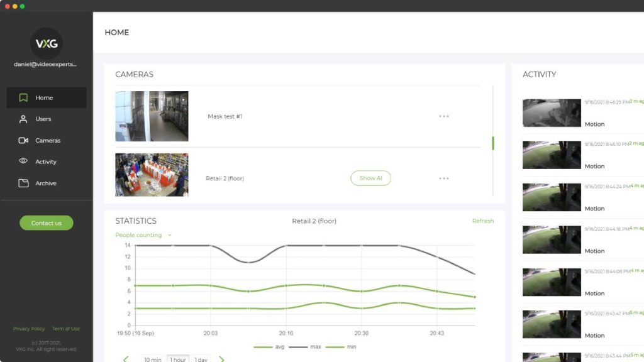This screenshot has width=644, height=362.
Task: Click the Archive folder icon
Action: point(23,183)
